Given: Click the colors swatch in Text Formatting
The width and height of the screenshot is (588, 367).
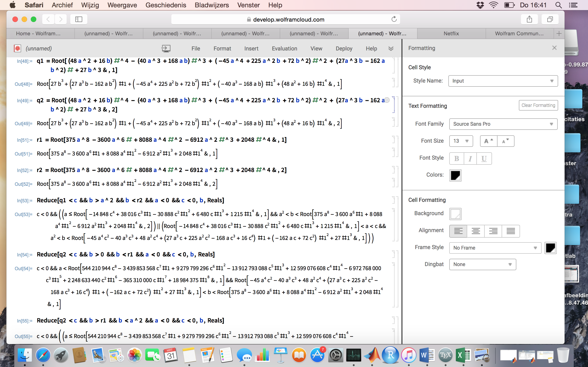Looking at the screenshot, I should 455,175.
